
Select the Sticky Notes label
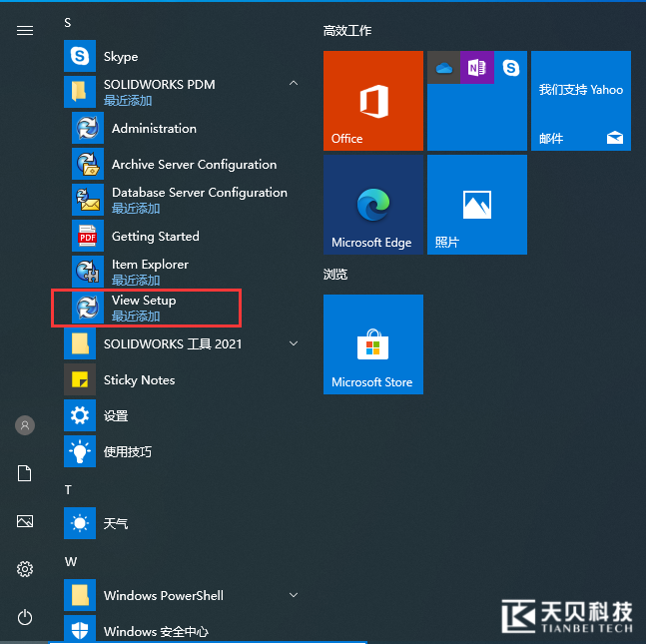click(x=139, y=379)
